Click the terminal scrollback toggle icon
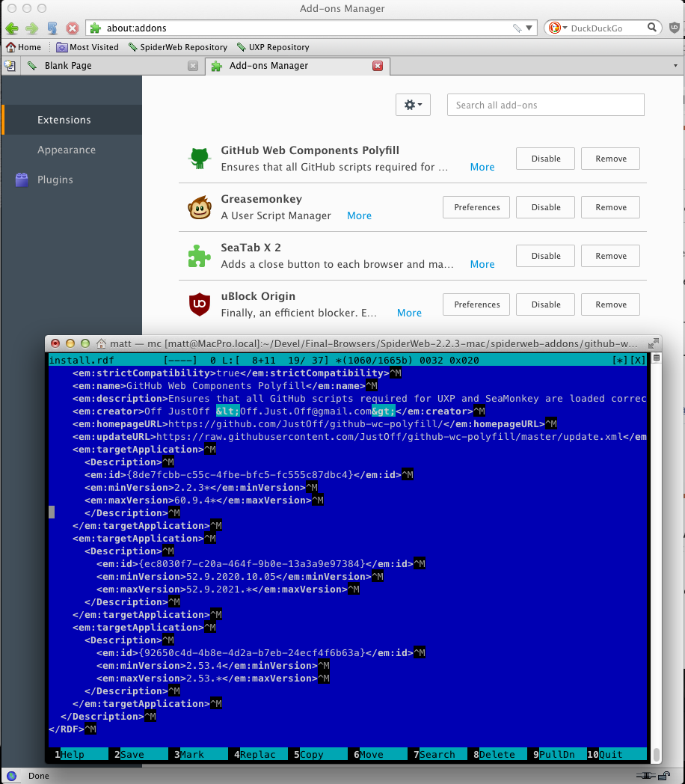Viewport: 685px width, 784px height. [x=657, y=358]
